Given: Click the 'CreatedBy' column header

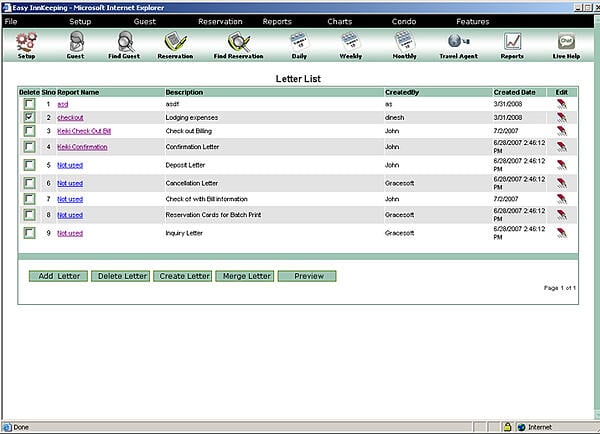Looking at the screenshot, I should (x=402, y=92).
